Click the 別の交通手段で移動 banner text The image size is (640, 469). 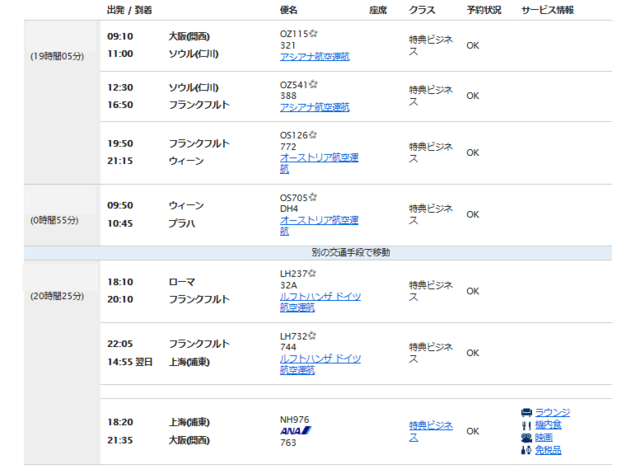[x=351, y=252]
